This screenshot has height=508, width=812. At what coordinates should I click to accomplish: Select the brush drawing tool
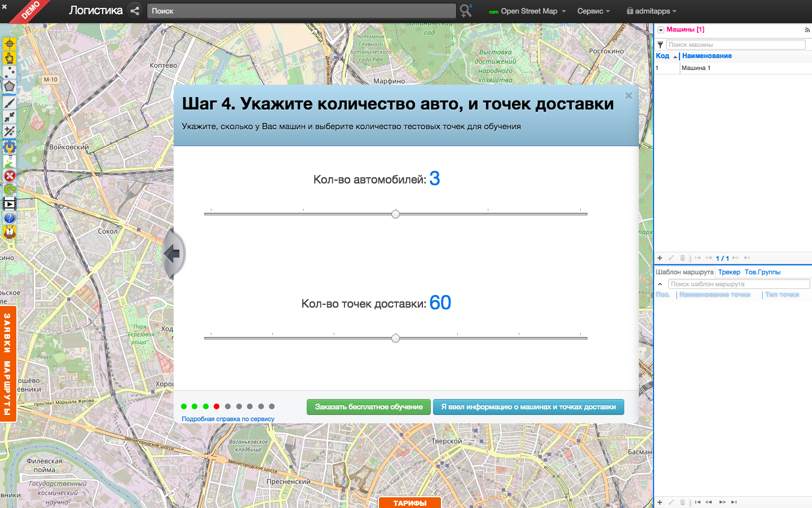(10, 102)
